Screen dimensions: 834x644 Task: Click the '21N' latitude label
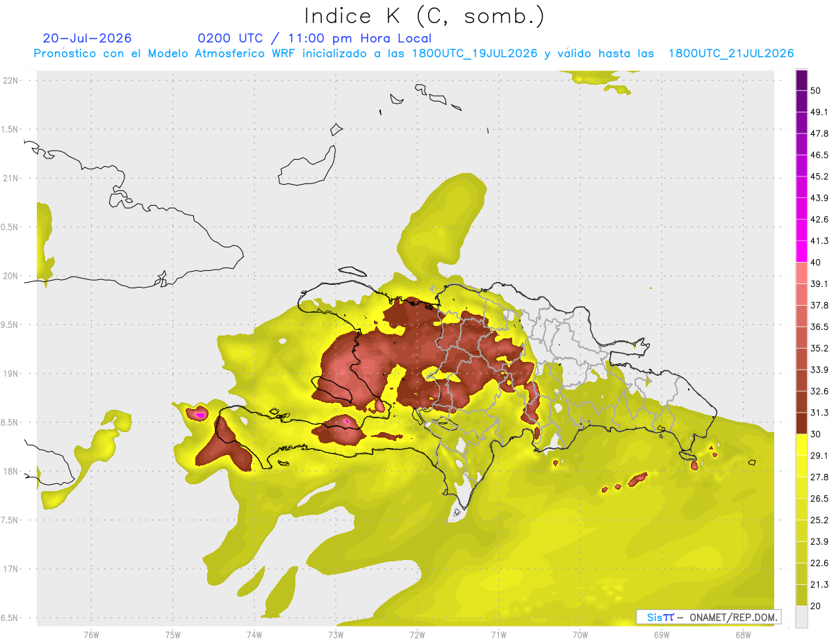(10, 179)
